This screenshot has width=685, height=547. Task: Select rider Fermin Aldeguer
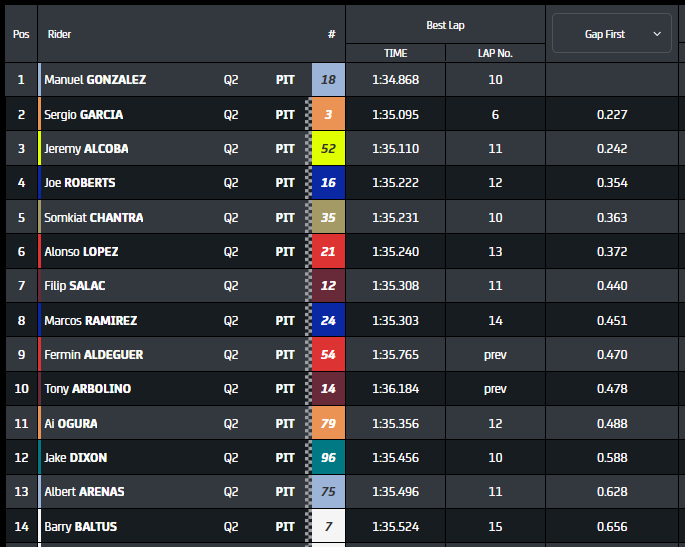[94, 355]
